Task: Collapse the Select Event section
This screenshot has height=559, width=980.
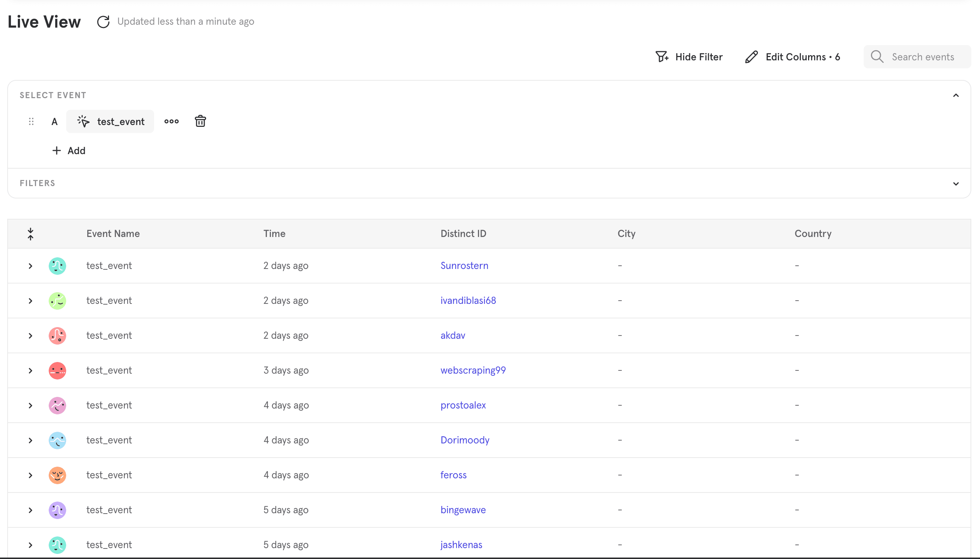Action: point(955,95)
